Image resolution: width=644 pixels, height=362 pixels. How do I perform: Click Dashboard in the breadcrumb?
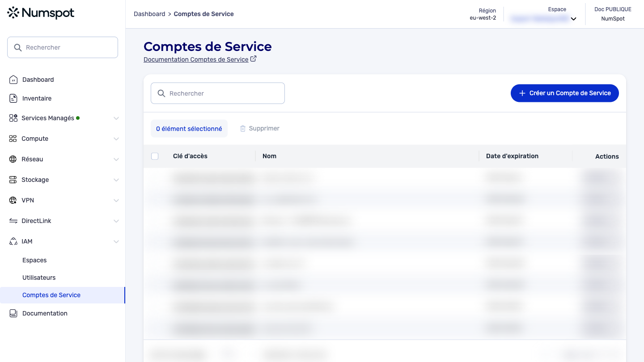[x=149, y=14]
